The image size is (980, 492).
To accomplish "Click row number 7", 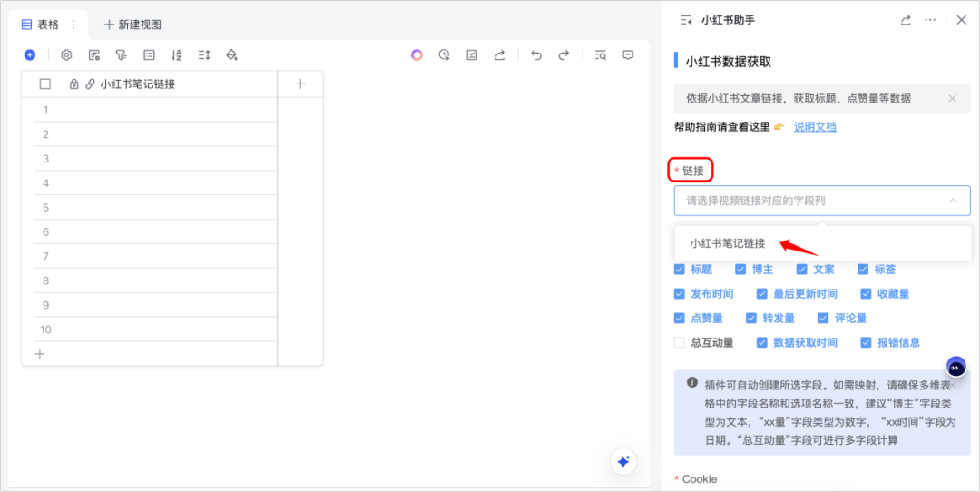I will 45,256.
